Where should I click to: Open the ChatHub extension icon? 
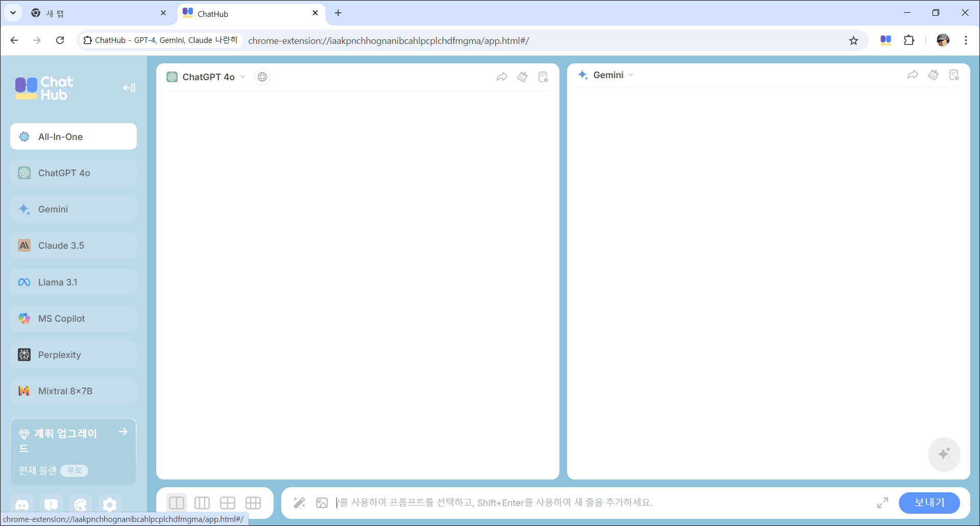pyautogui.click(x=886, y=40)
